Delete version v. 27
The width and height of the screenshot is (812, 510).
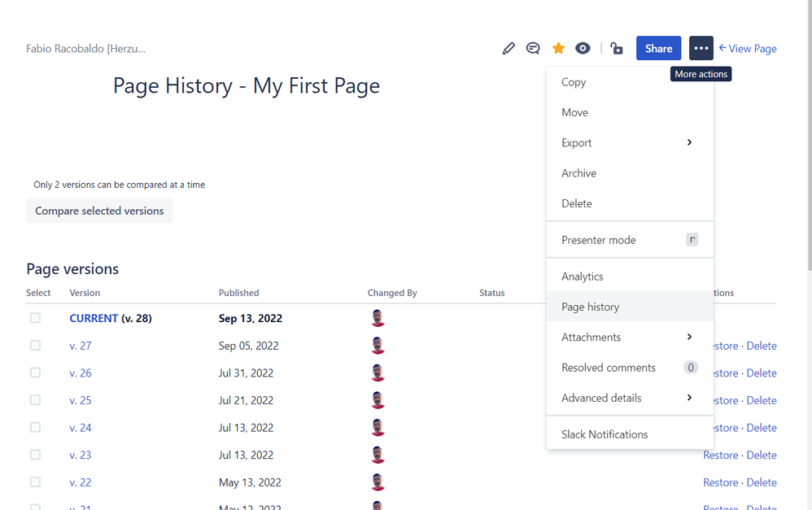click(x=762, y=346)
